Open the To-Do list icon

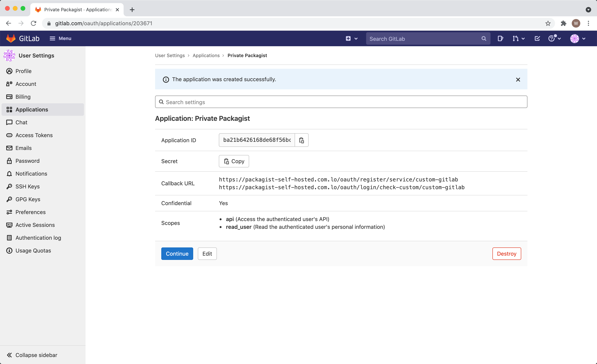(537, 38)
